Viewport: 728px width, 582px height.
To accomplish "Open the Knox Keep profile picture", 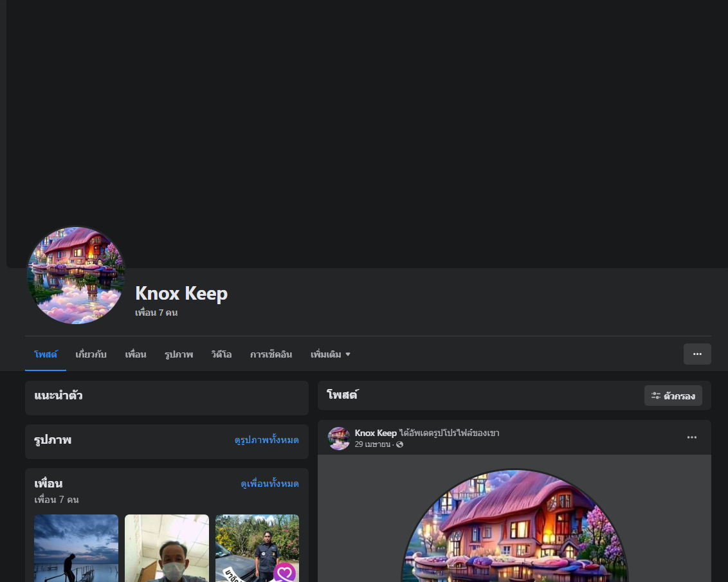I will tap(76, 275).
